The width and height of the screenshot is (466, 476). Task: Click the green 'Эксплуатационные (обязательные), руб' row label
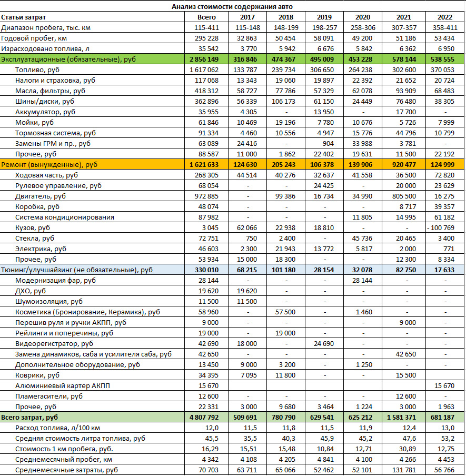[68, 59]
